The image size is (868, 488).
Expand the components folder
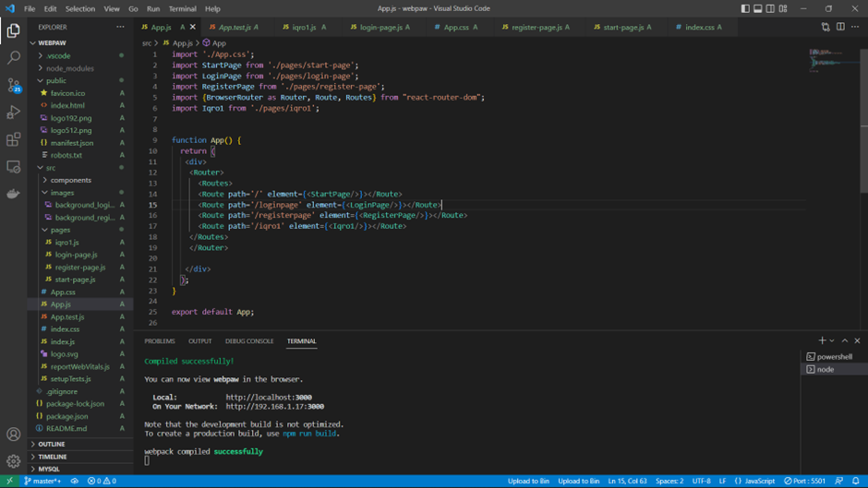tap(80, 181)
